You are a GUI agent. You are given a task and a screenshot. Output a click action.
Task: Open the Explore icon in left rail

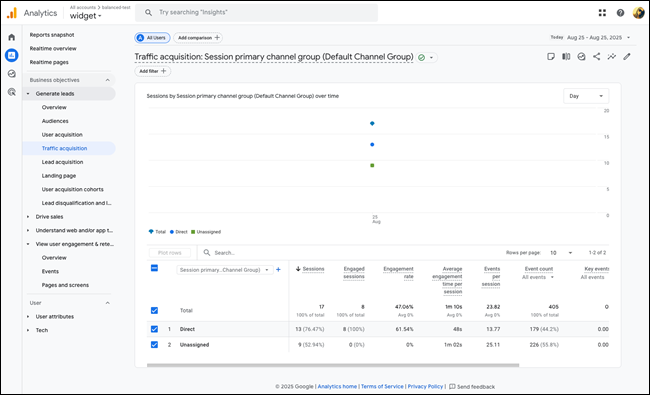pyautogui.click(x=12, y=74)
